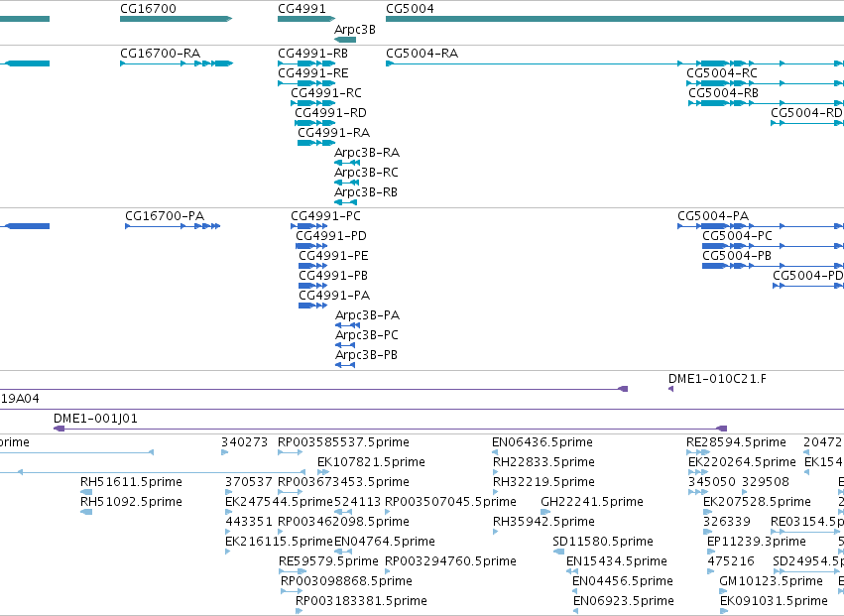Screen dimensions: 844x616
Task: Click the CG4991-RC transcript label
Action: (x=326, y=93)
